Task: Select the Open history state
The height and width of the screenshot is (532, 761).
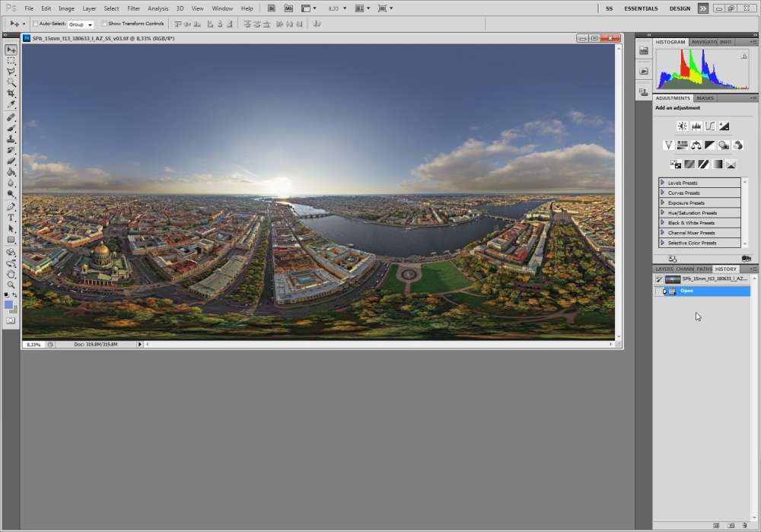Action: [x=687, y=291]
